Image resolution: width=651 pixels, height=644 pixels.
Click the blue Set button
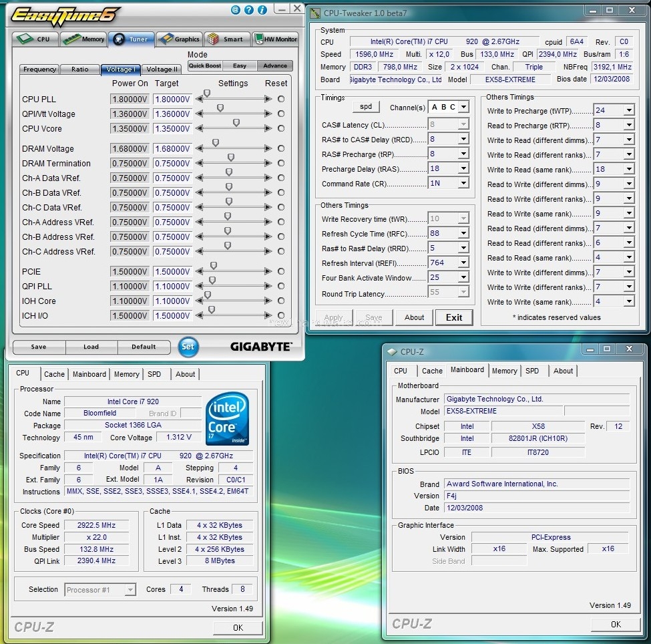(188, 347)
